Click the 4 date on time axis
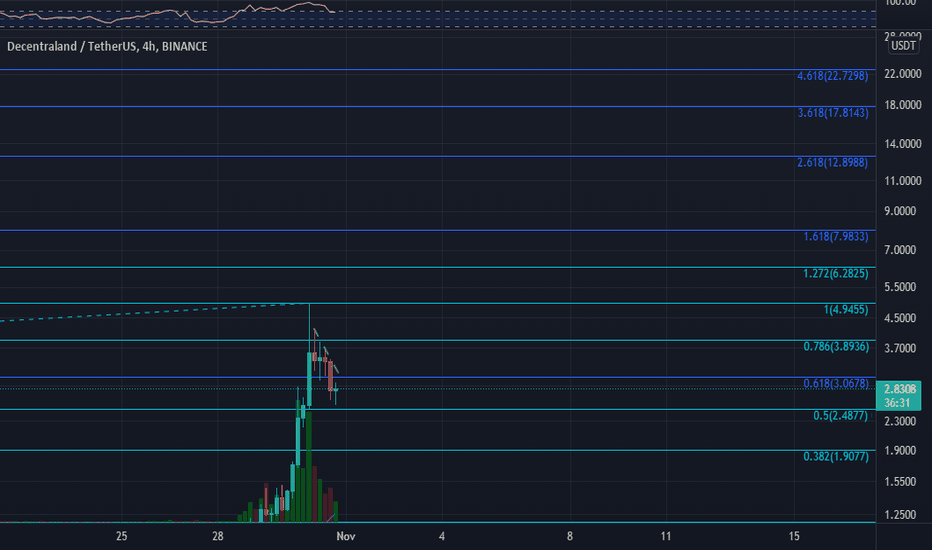 [442, 536]
